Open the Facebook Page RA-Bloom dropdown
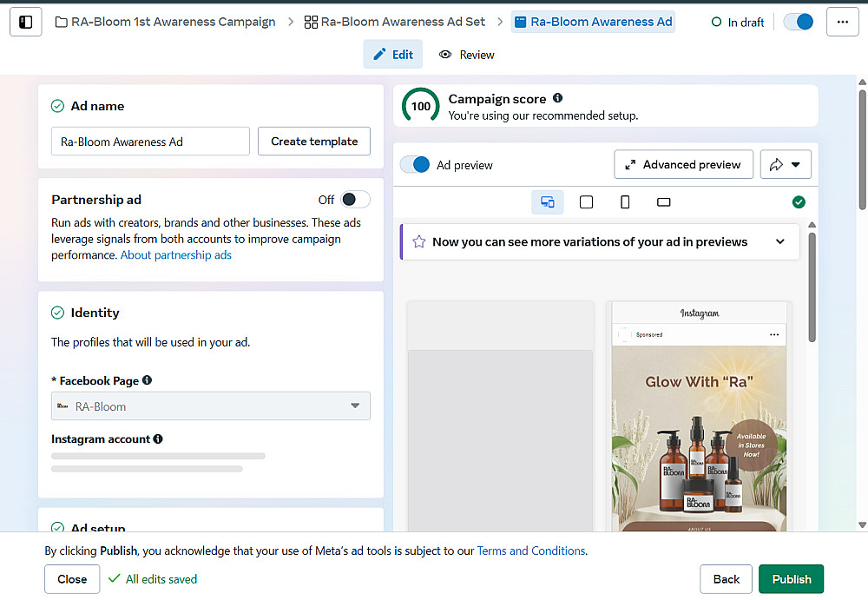The image size is (868, 600). pos(210,406)
